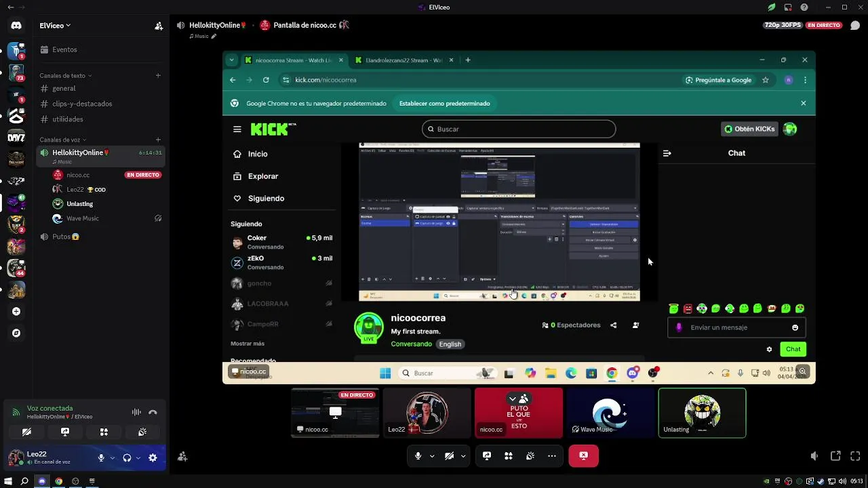Viewport: 868px width, 488px height.
Task: Select the Leo22 participant tile
Action: (427, 413)
